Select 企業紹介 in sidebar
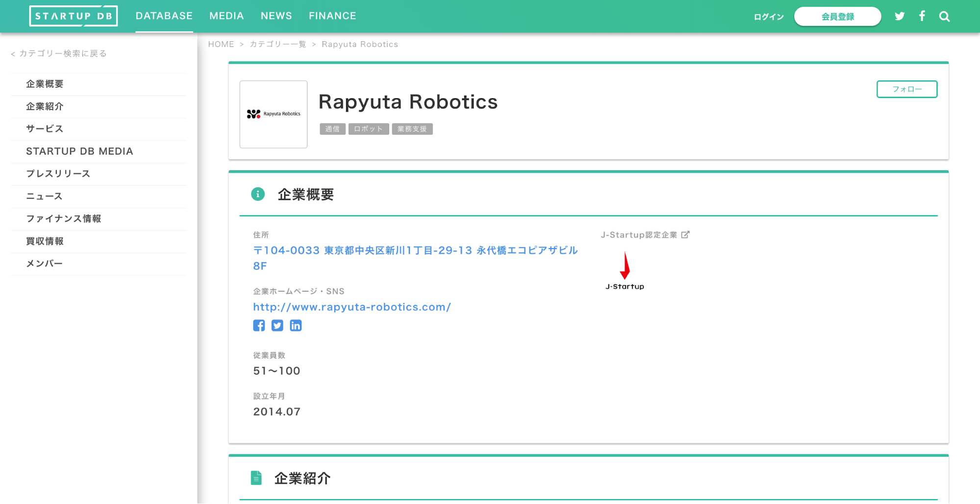The height and width of the screenshot is (504, 980). (x=99, y=107)
